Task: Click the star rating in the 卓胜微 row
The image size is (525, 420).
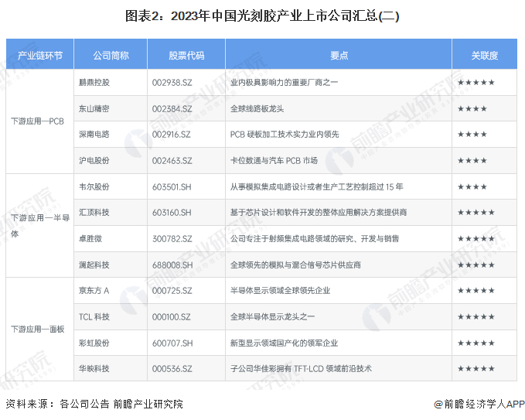Action: pos(476,238)
